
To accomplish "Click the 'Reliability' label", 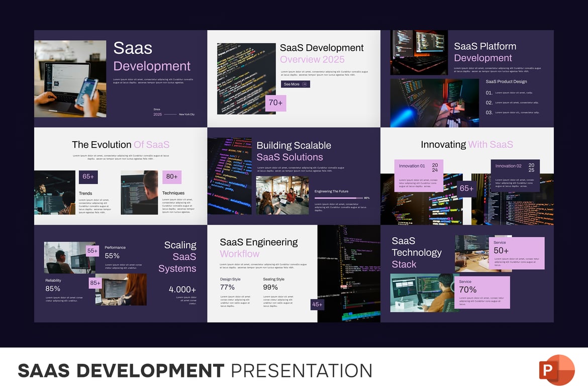I will [53, 280].
